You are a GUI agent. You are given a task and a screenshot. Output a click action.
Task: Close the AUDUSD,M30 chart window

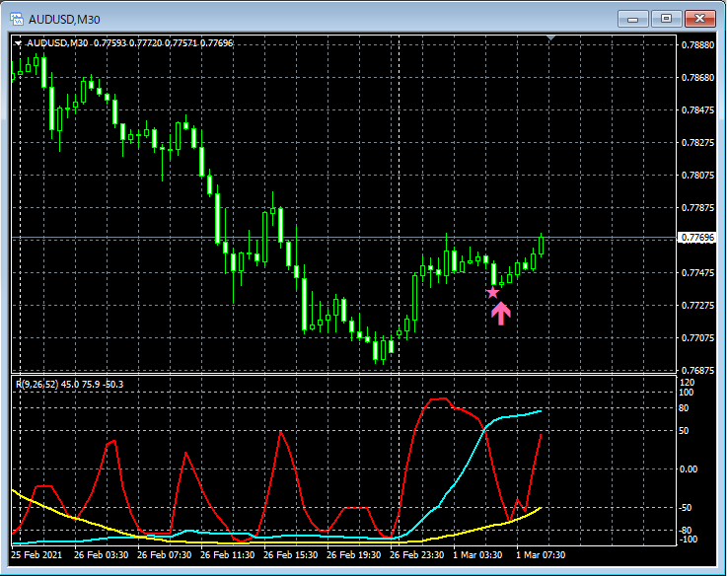[700, 19]
